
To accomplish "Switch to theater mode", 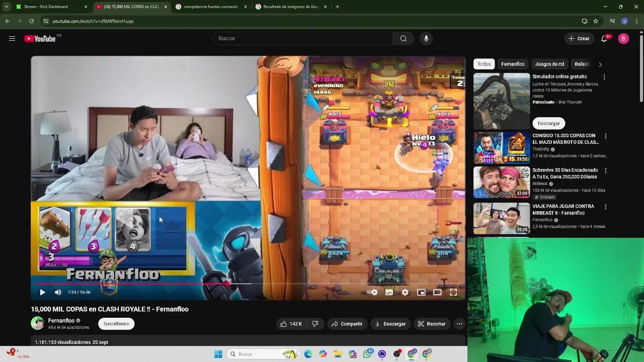I will (x=437, y=292).
